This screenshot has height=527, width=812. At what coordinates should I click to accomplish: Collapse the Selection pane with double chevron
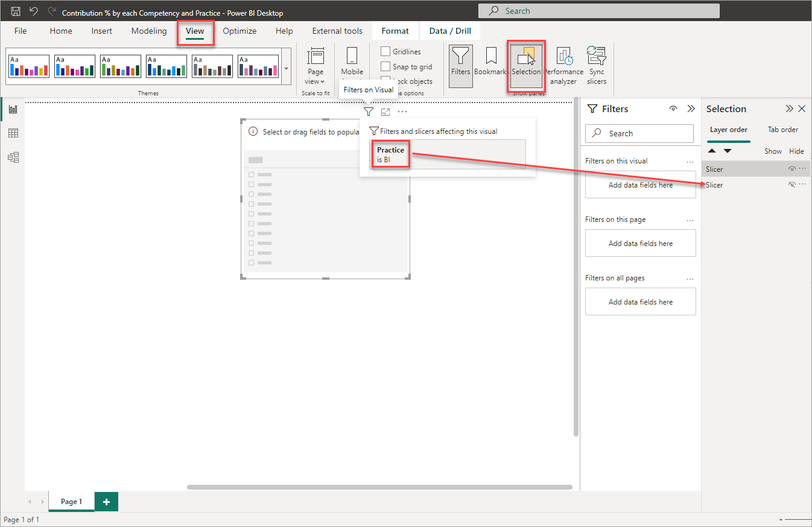point(789,109)
